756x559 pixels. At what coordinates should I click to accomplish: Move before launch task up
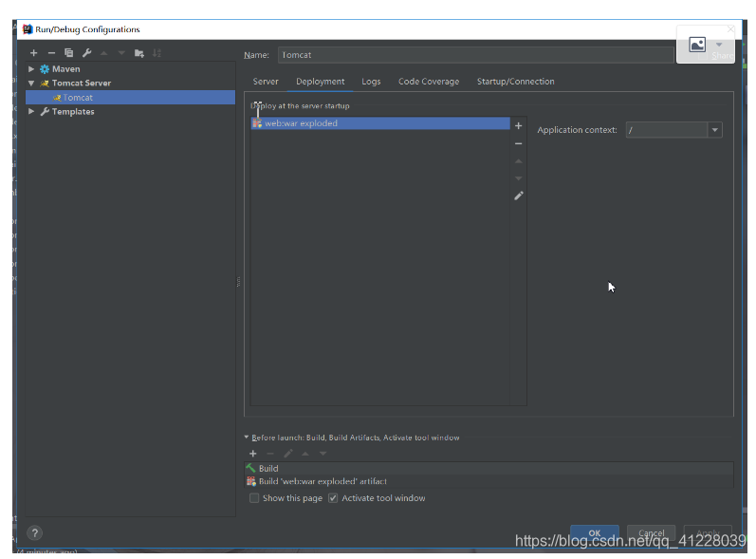point(305,454)
